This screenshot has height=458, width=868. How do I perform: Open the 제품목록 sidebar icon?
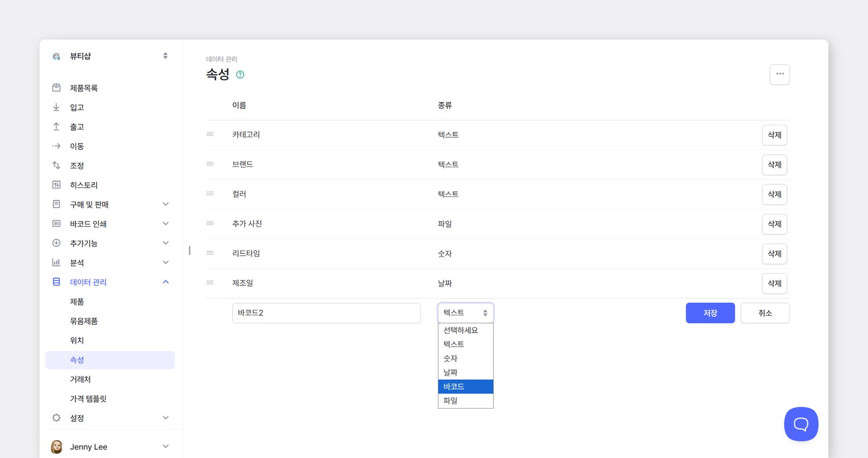click(56, 88)
